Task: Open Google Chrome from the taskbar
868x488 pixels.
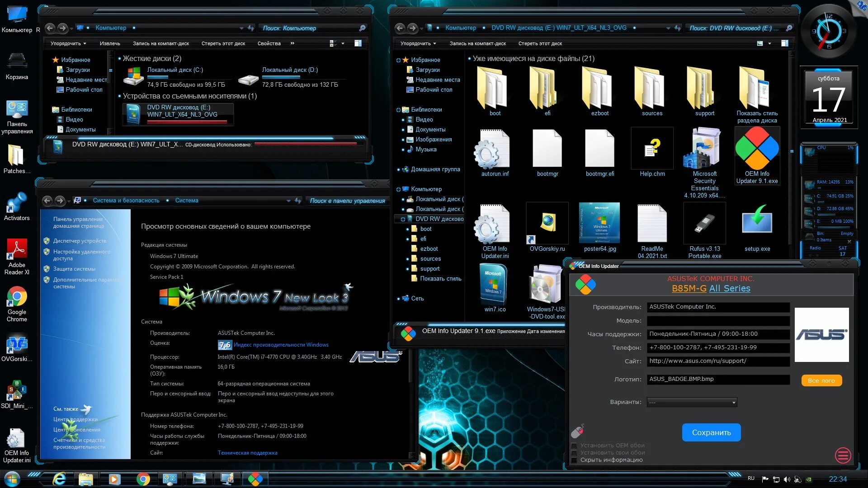Action: pos(143,479)
